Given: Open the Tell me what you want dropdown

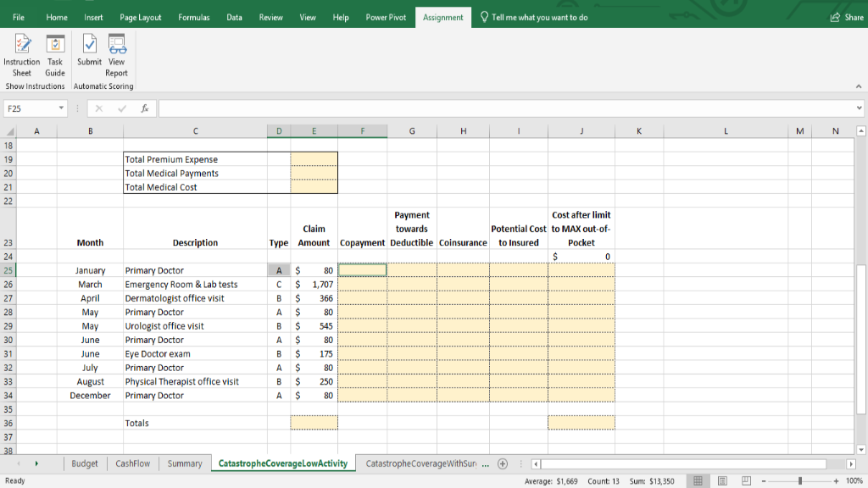Looking at the screenshot, I should point(533,15).
